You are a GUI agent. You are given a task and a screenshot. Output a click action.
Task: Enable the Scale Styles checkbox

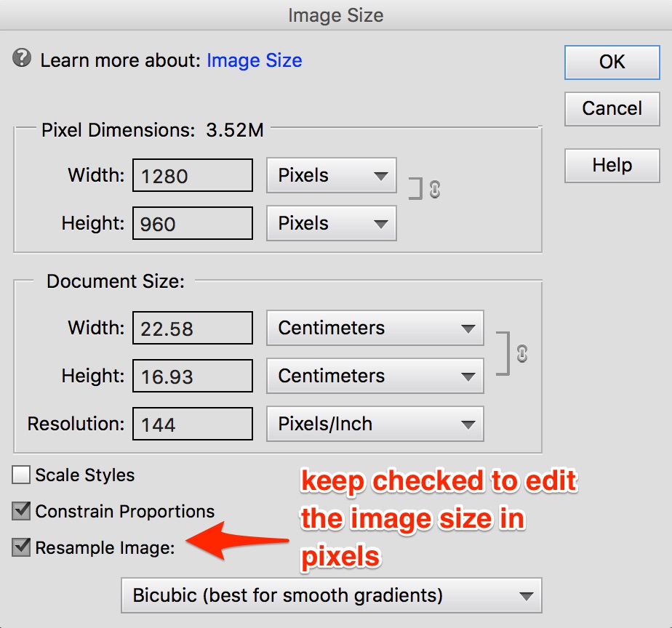point(22,475)
